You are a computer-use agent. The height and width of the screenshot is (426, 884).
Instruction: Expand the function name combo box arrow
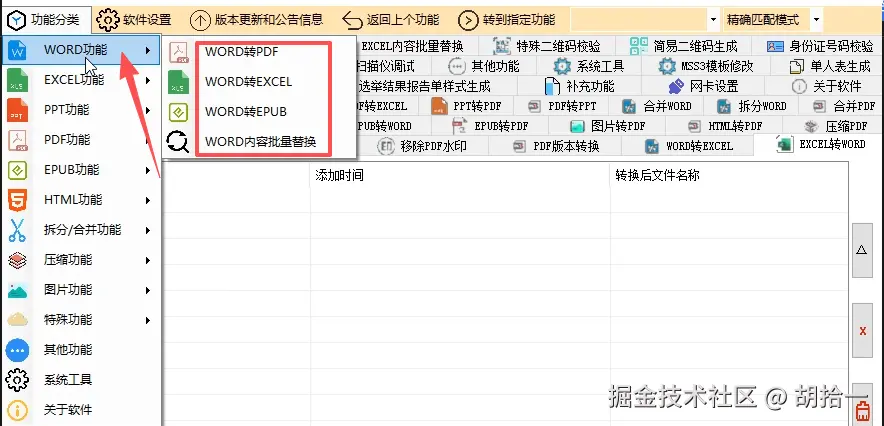pyautogui.click(x=715, y=20)
